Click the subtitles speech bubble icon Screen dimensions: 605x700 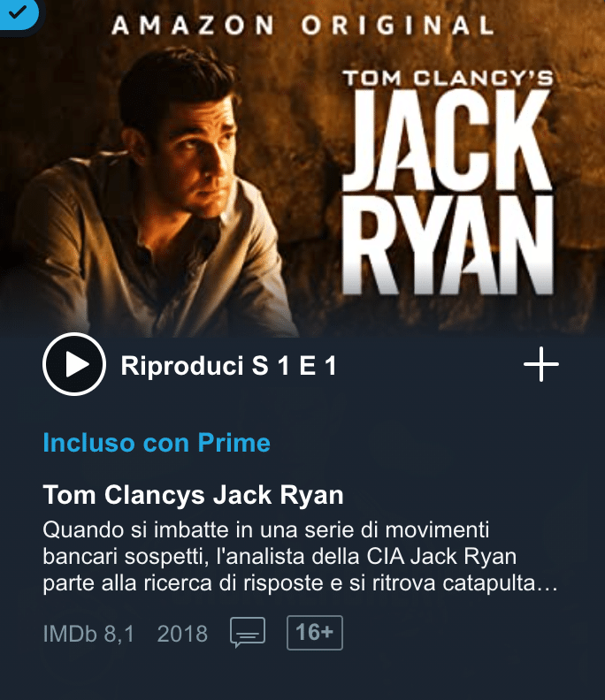click(x=248, y=633)
